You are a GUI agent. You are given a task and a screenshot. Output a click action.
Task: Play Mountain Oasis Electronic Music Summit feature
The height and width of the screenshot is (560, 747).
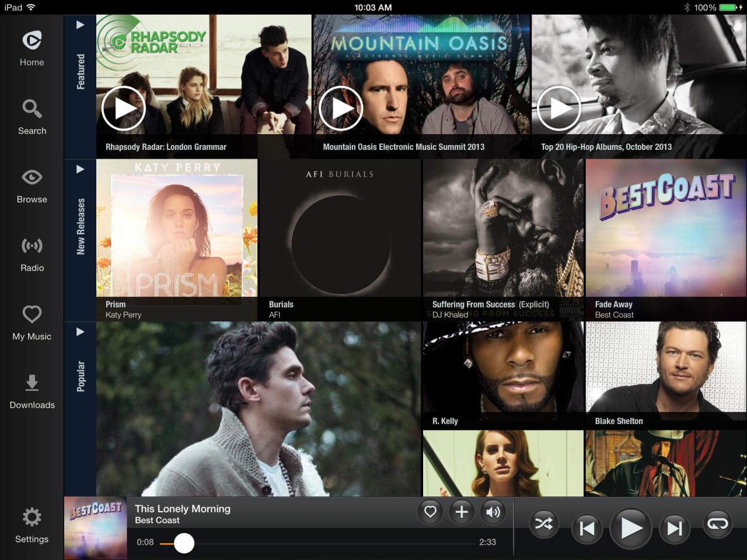point(341,108)
